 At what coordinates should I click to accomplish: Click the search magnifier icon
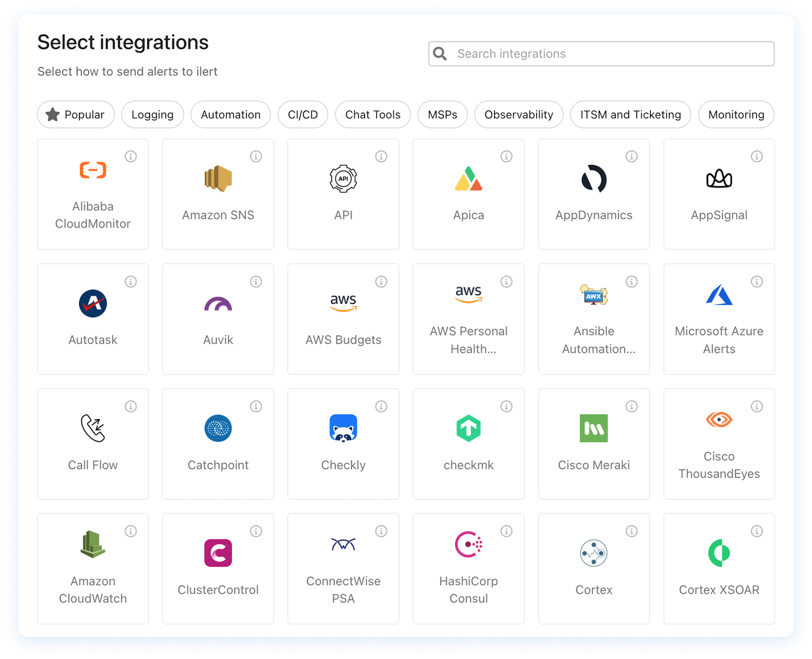click(x=440, y=54)
